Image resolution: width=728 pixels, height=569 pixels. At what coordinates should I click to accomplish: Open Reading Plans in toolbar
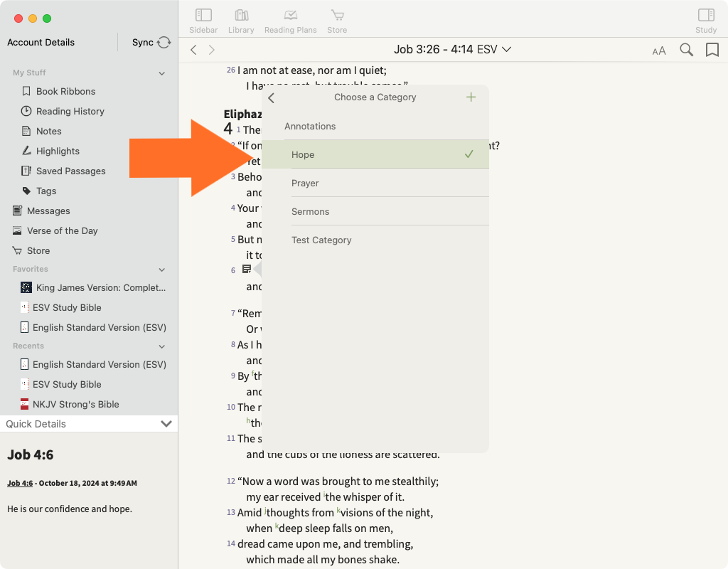point(290,16)
